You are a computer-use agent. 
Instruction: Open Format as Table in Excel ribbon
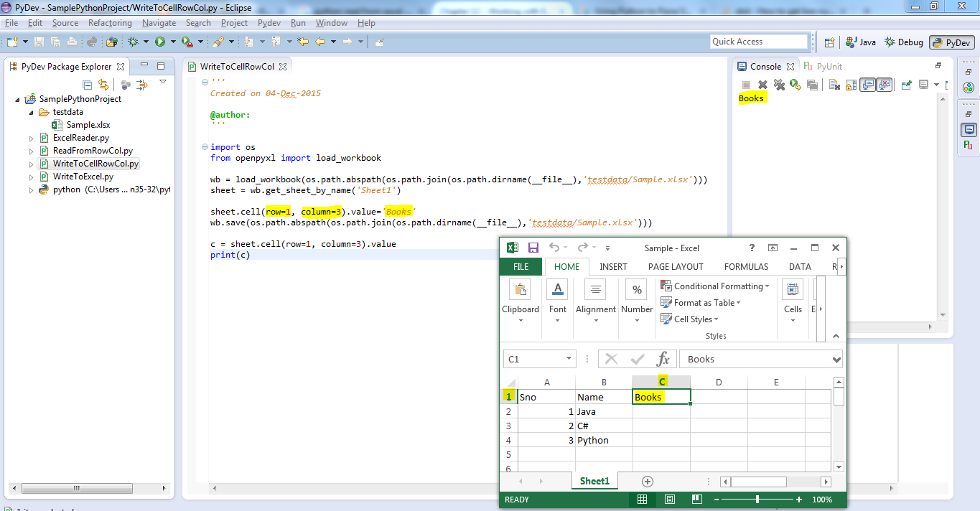tap(700, 302)
